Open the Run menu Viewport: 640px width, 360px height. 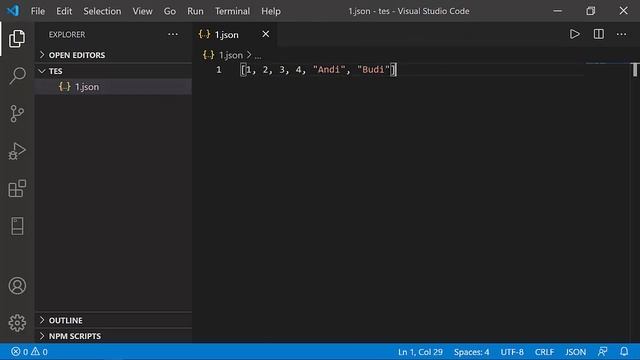click(195, 11)
